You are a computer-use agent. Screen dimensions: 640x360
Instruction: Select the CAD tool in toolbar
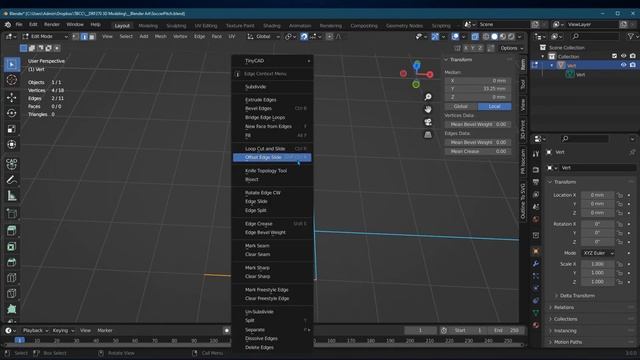point(12,163)
